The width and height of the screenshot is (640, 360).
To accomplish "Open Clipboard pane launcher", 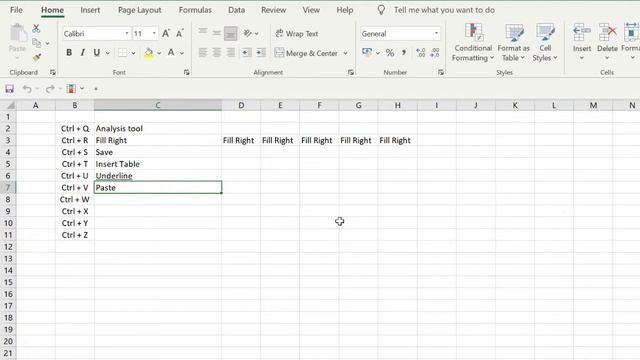I will pos(53,72).
